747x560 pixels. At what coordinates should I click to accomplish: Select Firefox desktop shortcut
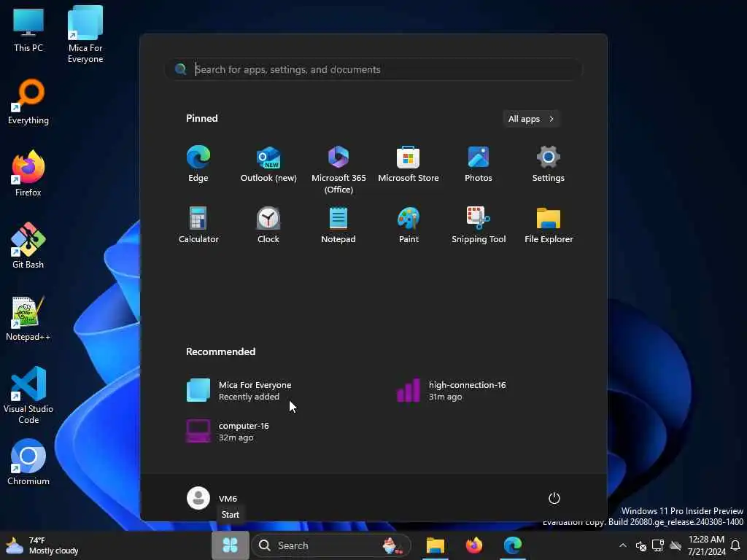tap(28, 174)
